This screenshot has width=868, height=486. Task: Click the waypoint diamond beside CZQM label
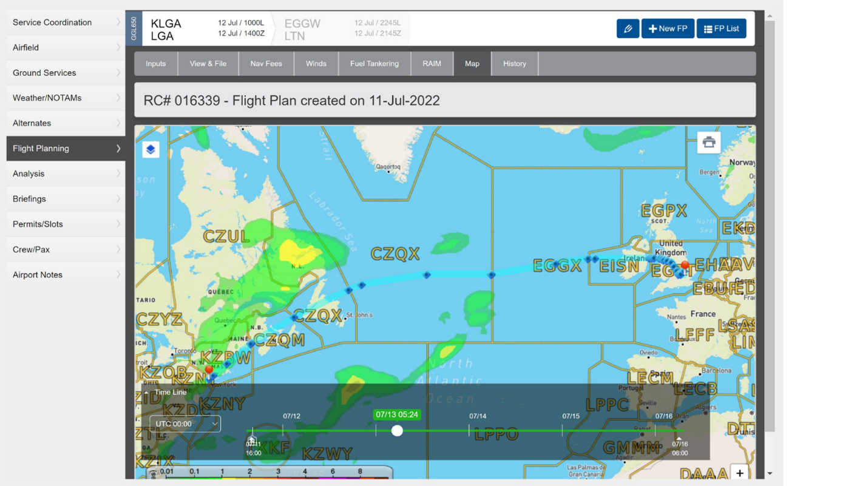pos(251,344)
